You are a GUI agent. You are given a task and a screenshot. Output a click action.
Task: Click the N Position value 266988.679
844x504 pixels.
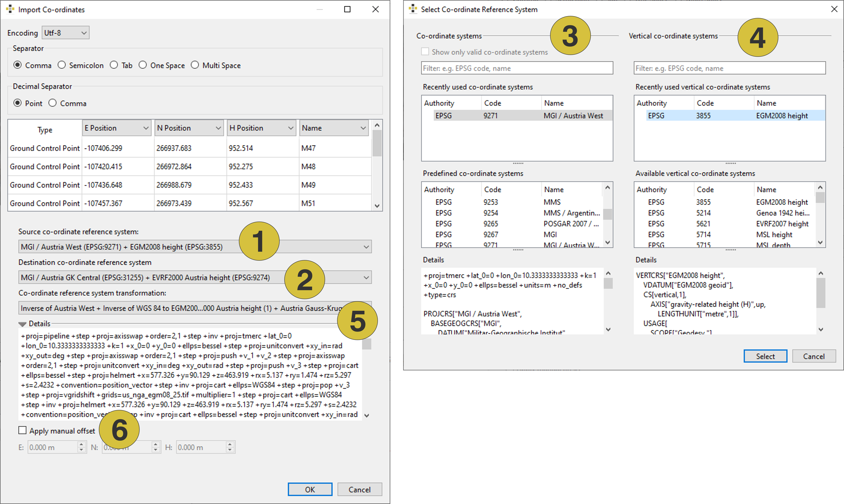tap(174, 185)
